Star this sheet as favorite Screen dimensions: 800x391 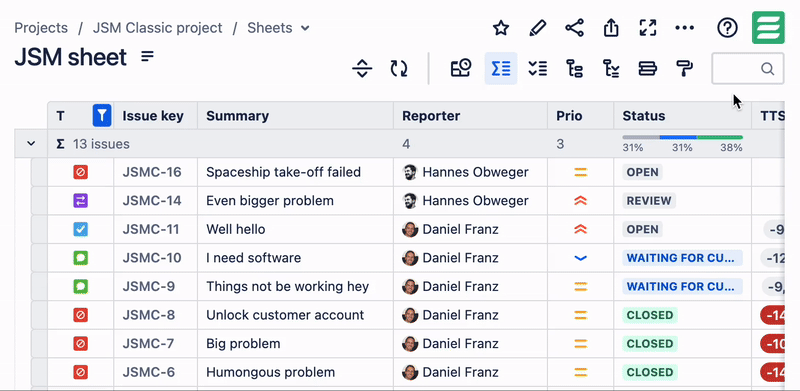(501, 28)
